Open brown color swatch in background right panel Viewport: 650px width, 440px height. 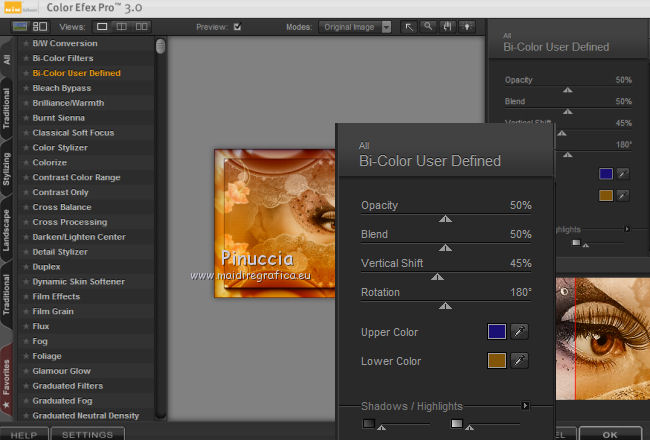click(606, 195)
